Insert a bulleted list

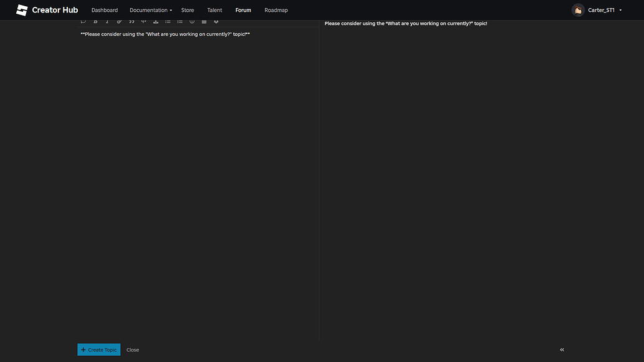coord(167,21)
